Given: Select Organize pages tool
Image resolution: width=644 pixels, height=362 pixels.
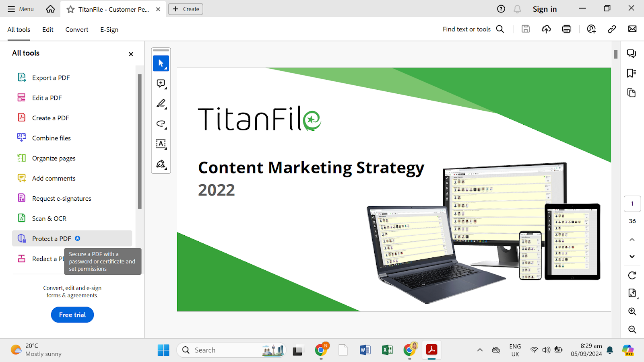Looking at the screenshot, I should [72, 158].
